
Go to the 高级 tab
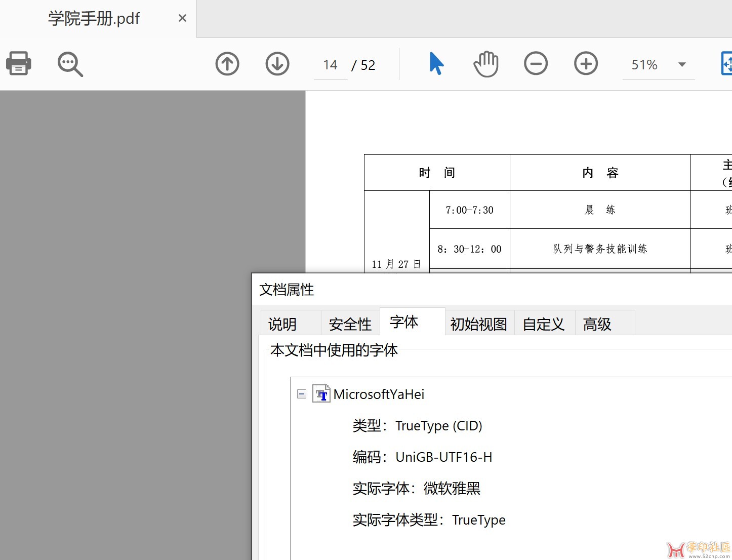[x=597, y=324]
